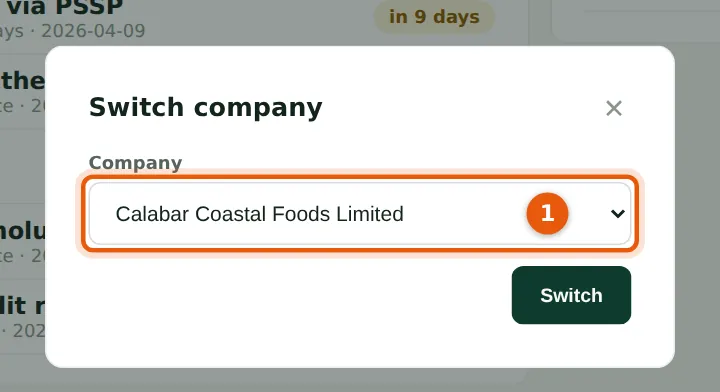
Task: Click the Switch company heading
Action: point(205,108)
